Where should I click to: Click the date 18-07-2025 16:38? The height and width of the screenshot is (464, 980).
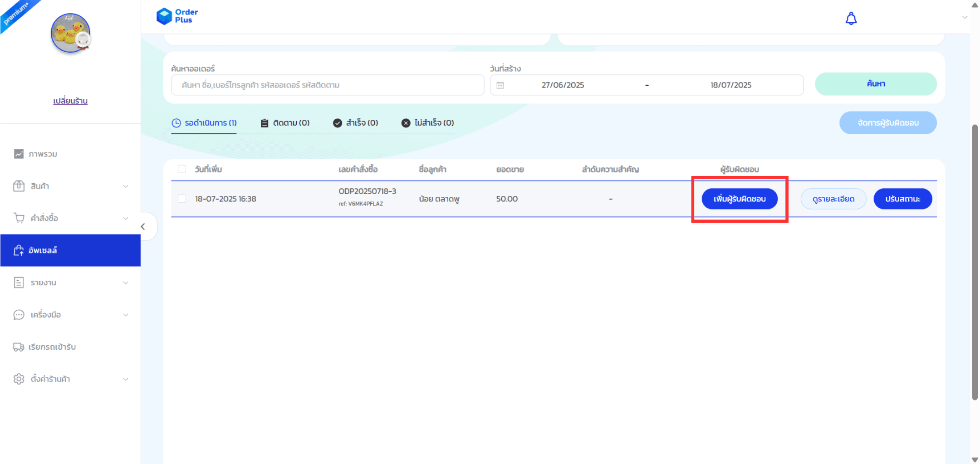pos(225,199)
